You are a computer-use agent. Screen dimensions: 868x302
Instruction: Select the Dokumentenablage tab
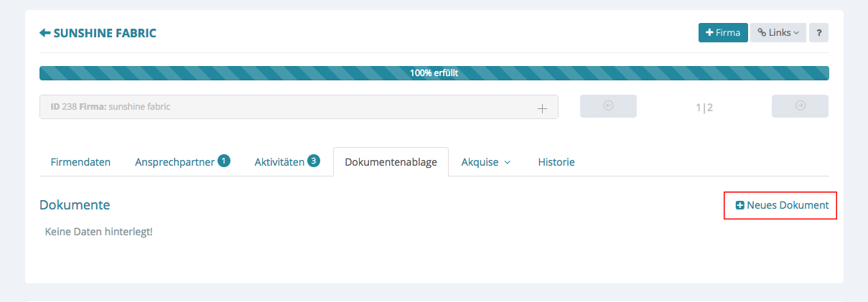tap(391, 162)
